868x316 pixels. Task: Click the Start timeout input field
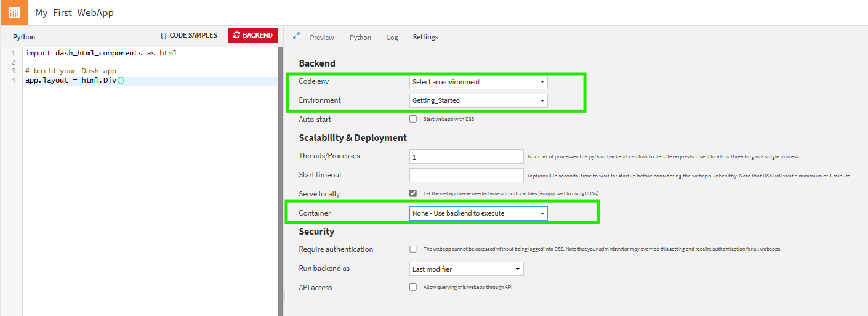[x=467, y=176]
